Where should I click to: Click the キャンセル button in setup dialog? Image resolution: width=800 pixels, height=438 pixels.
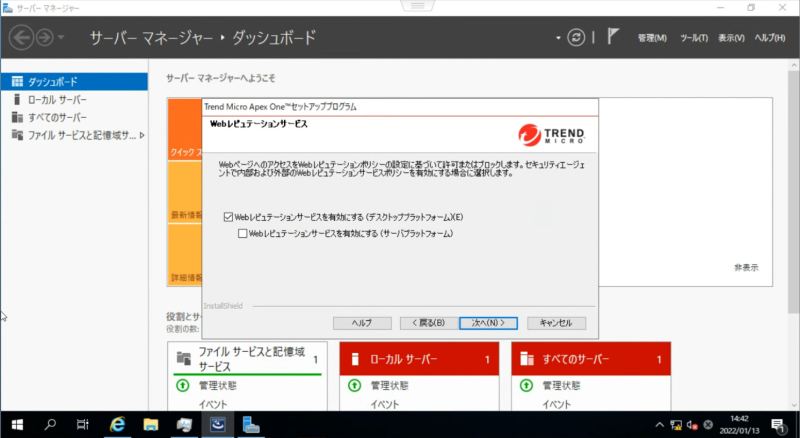556,323
